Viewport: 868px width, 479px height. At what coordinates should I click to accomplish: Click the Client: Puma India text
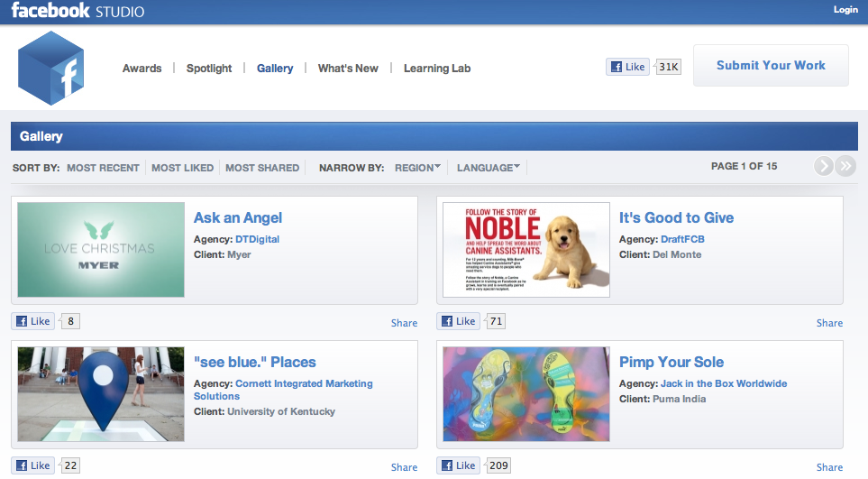pyautogui.click(x=662, y=399)
